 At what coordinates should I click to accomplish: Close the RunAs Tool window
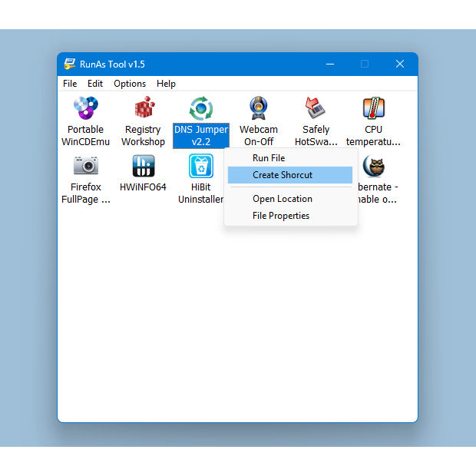pos(400,64)
